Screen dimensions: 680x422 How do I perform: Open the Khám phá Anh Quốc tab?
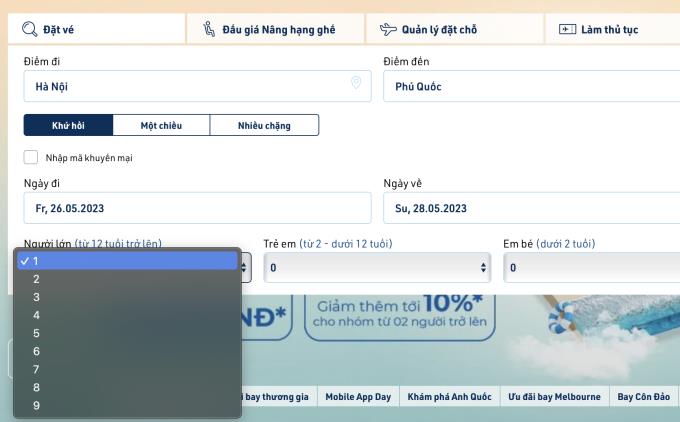tap(450, 397)
